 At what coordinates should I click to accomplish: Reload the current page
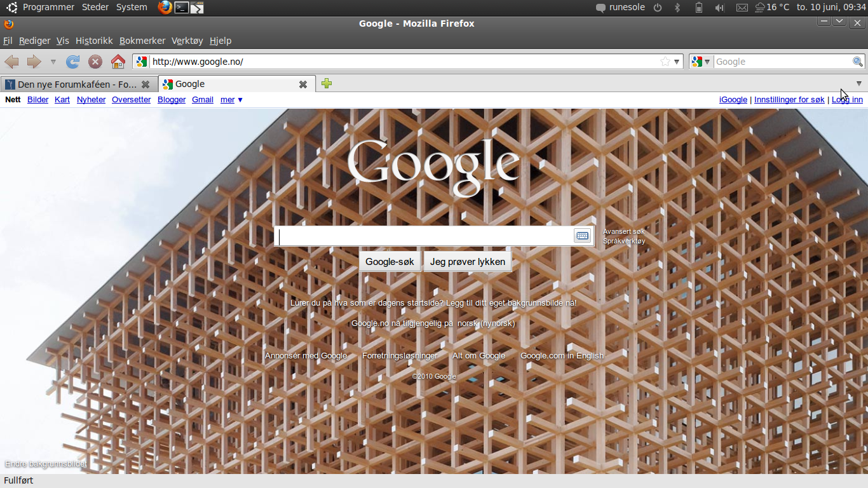[73, 62]
